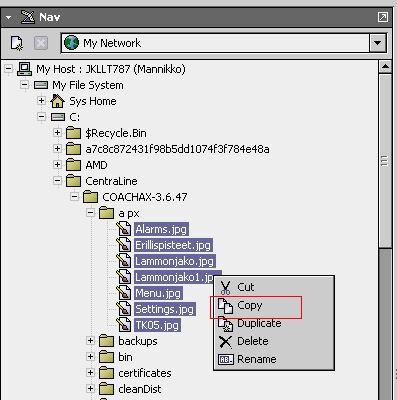Open the My Network dropdown arrow
The image size is (397, 400).
[x=378, y=43]
